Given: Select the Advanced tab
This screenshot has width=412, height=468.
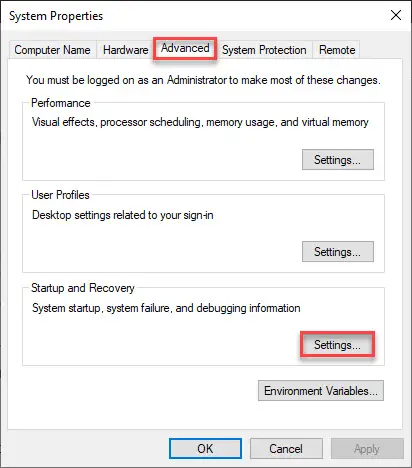Looking at the screenshot, I should click(185, 48).
